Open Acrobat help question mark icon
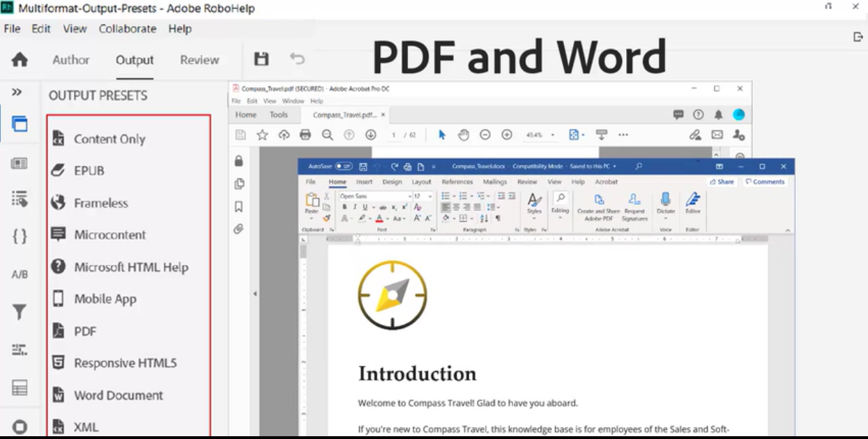 (x=699, y=115)
